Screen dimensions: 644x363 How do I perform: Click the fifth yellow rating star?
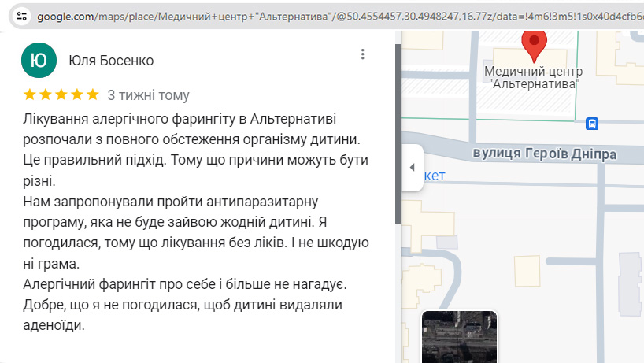point(92,95)
